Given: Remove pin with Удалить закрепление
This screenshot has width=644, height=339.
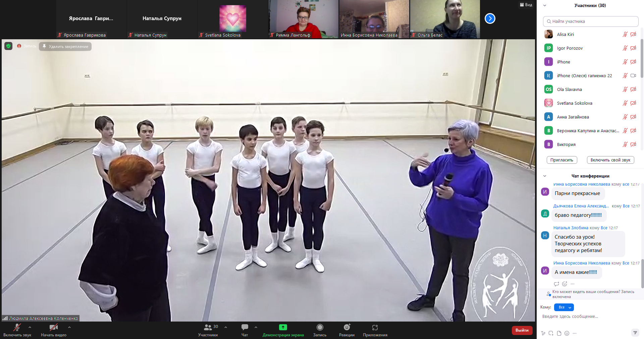Looking at the screenshot, I should click(x=65, y=47).
